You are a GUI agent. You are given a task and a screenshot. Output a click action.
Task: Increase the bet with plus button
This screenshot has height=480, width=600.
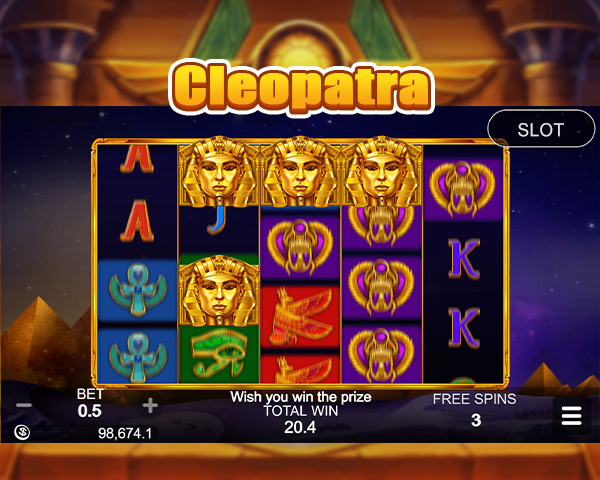(x=150, y=405)
